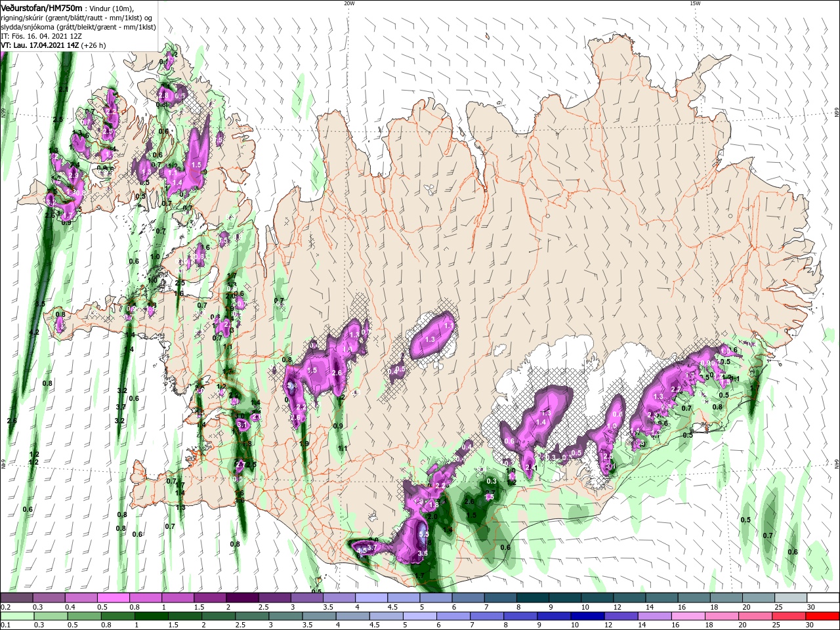Click the '0.2' label on the snow scale
This screenshot has width=840, height=630.
(5, 607)
